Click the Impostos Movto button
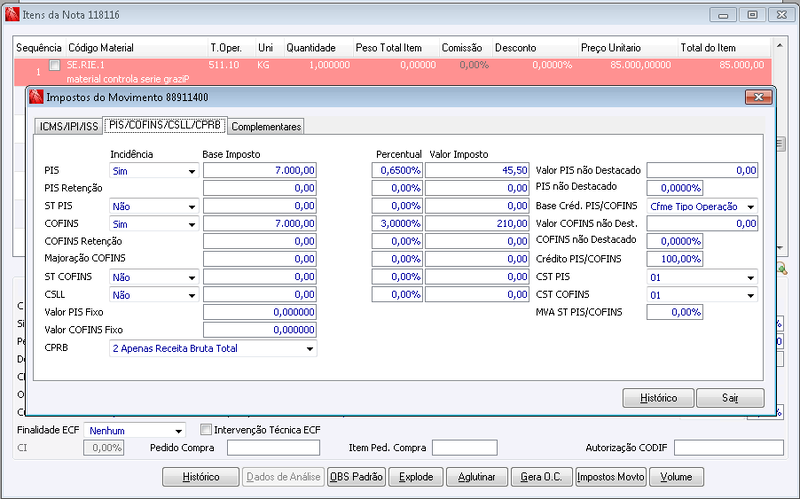Viewport: 800px width, 499px height. tap(611, 477)
